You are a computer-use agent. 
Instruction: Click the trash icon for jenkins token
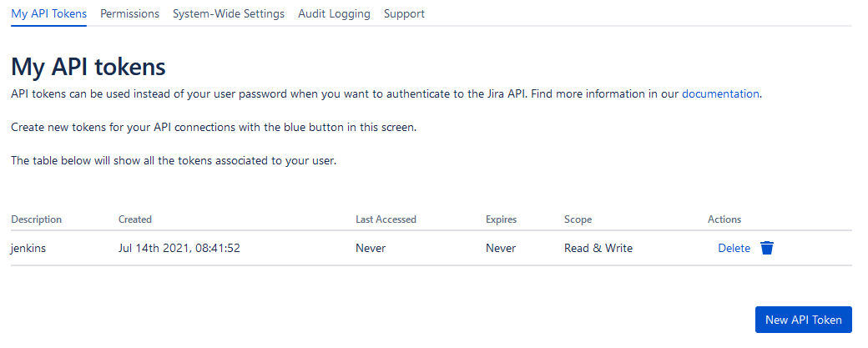pos(767,248)
